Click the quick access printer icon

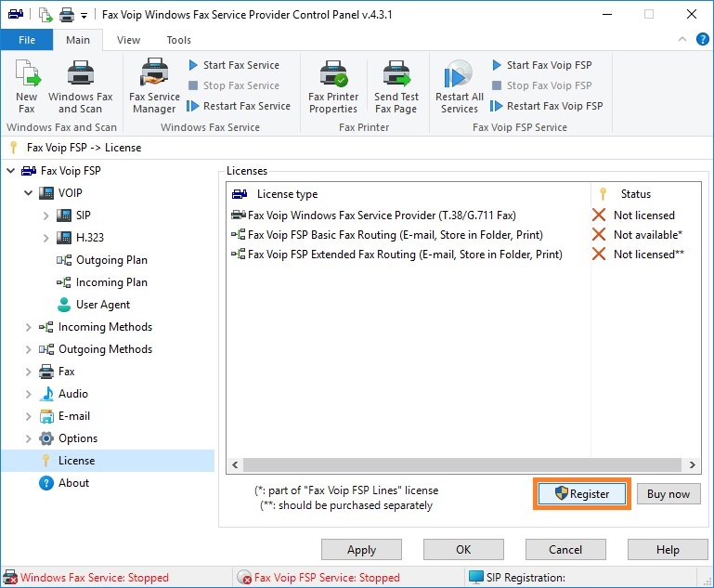[x=67, y=15]
